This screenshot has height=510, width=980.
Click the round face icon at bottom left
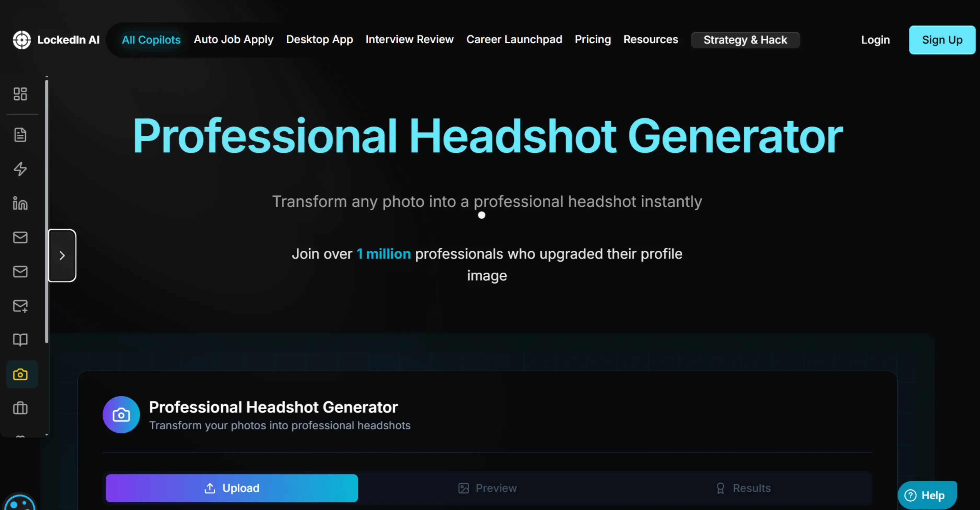click(x=20, y=502)
